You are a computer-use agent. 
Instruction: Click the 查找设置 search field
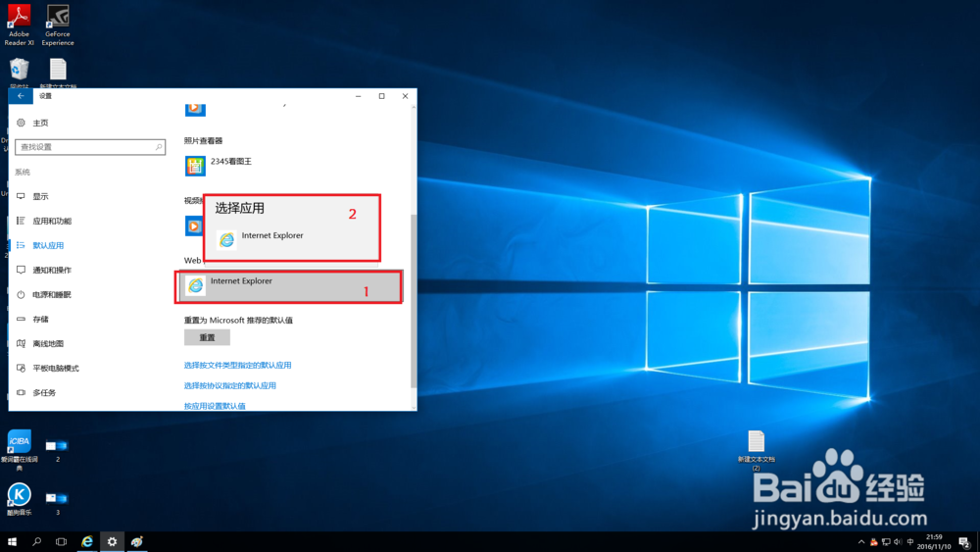[90, 147]
